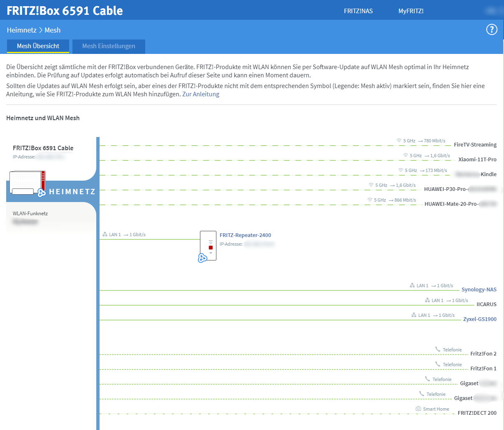Open MyFRITZ! in the top bar
The image size is (504, 430).
(411, 11)
